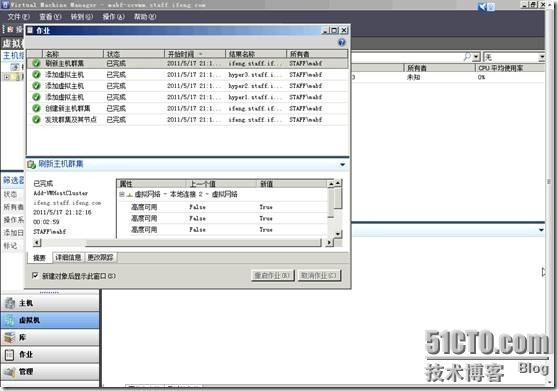Open the 无 grouping combo box
558x391 pixels.
point(514,57)
